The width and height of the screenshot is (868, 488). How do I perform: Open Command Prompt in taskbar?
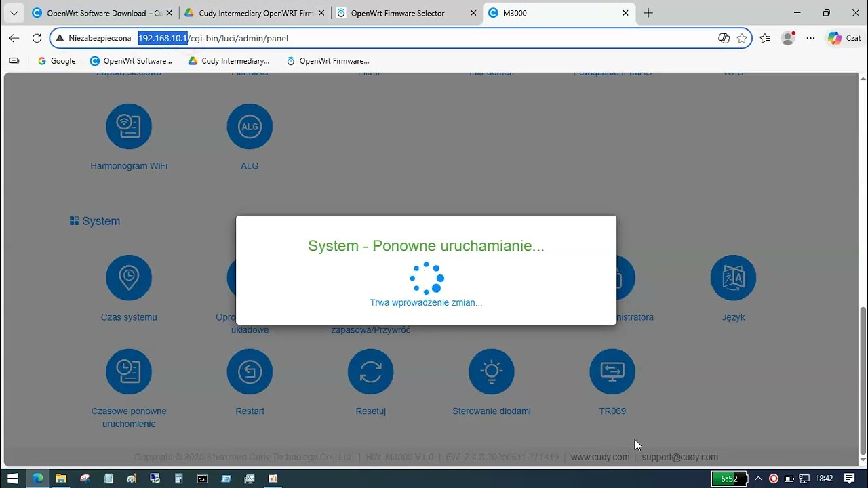pos(202,479)
